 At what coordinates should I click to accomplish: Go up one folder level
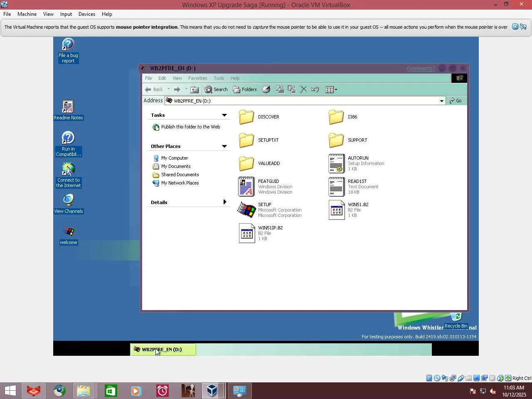click(x=195, y=89)
